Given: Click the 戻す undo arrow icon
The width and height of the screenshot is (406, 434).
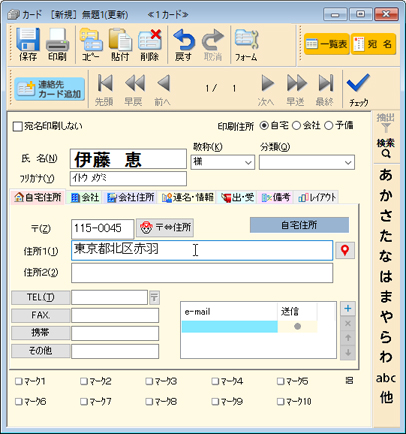Looking at the screenshot, I should click(x=184, y=40).
